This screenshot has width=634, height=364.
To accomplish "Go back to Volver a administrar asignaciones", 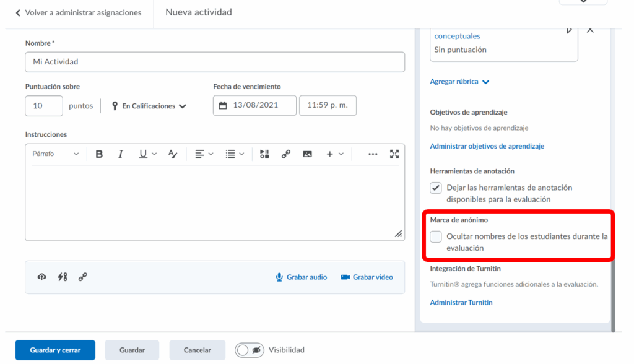I will click(x=78, y=12).
